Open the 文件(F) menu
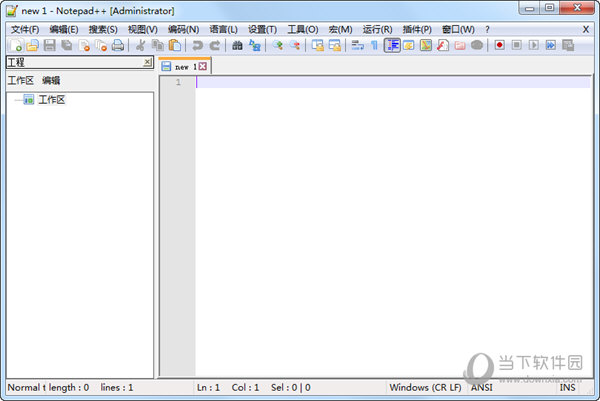The width and height of the screenshot is (600, 401). click(25, 29)
